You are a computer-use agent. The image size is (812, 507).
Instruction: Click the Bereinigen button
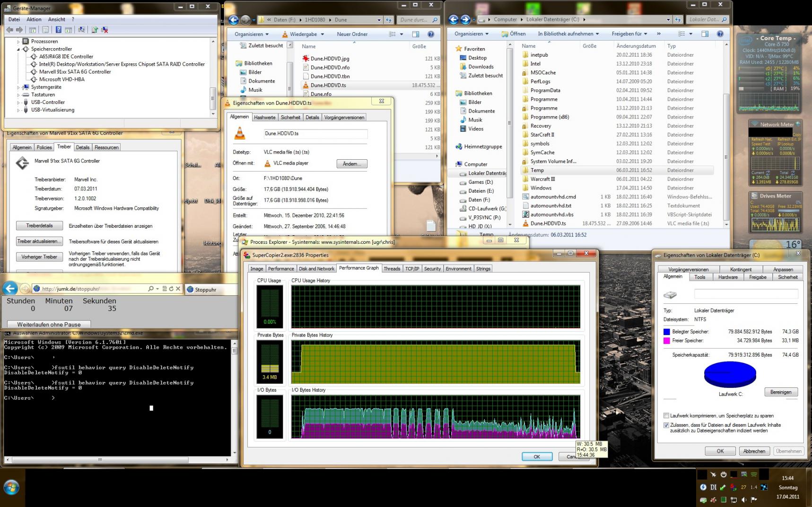781,392
